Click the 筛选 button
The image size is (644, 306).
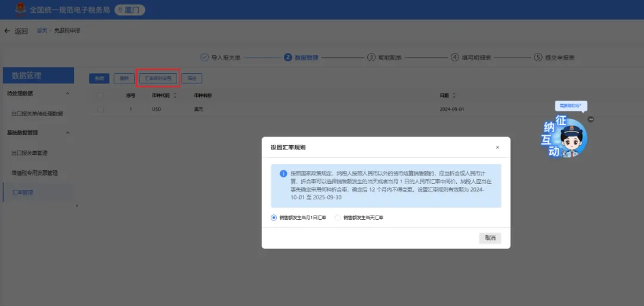(192, 79)
